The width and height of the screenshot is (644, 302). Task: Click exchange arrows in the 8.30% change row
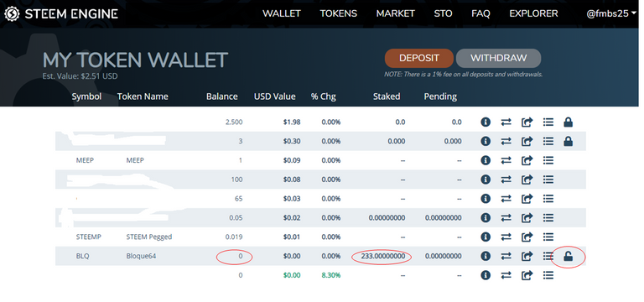[x=506, y=275]
